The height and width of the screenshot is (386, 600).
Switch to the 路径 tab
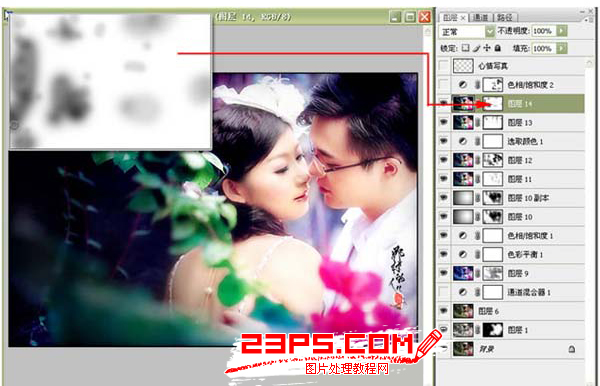505,18
